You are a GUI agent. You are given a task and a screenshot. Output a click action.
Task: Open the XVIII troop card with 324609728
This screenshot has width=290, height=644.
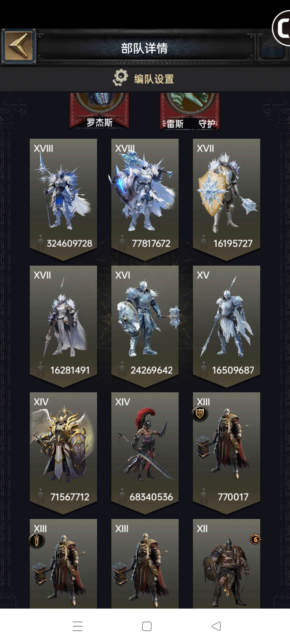pos(63,199)
